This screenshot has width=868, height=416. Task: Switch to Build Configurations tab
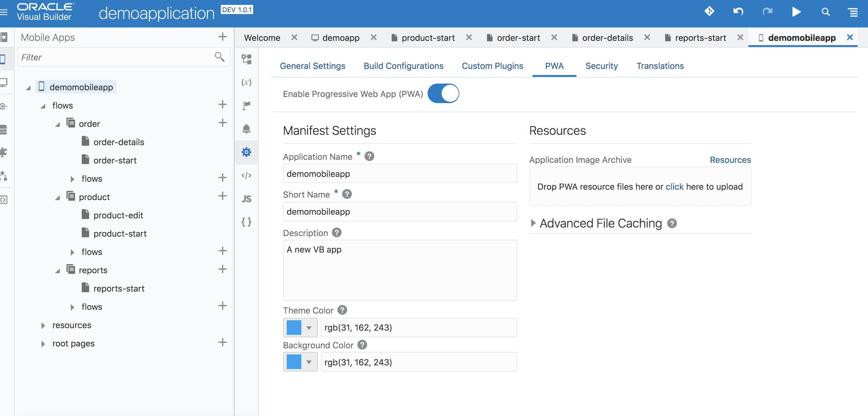(403, 66)
